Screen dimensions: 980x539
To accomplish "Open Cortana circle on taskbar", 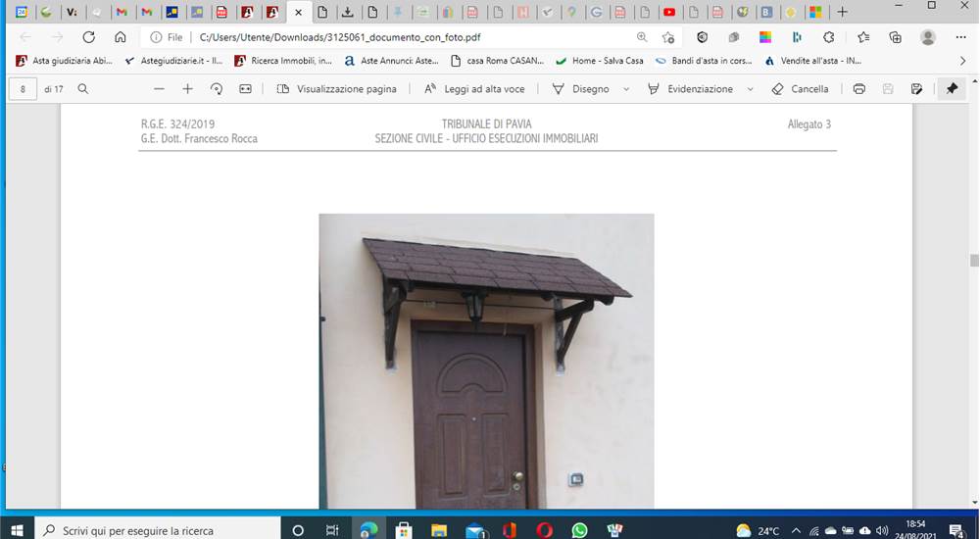I will click(x=298, y=530).
